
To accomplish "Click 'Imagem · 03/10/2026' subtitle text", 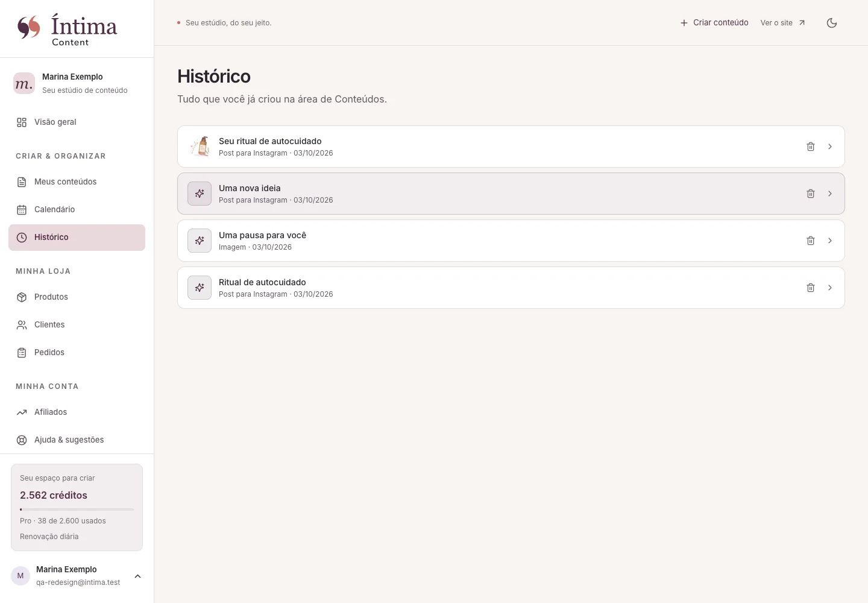I will (255, 247).
